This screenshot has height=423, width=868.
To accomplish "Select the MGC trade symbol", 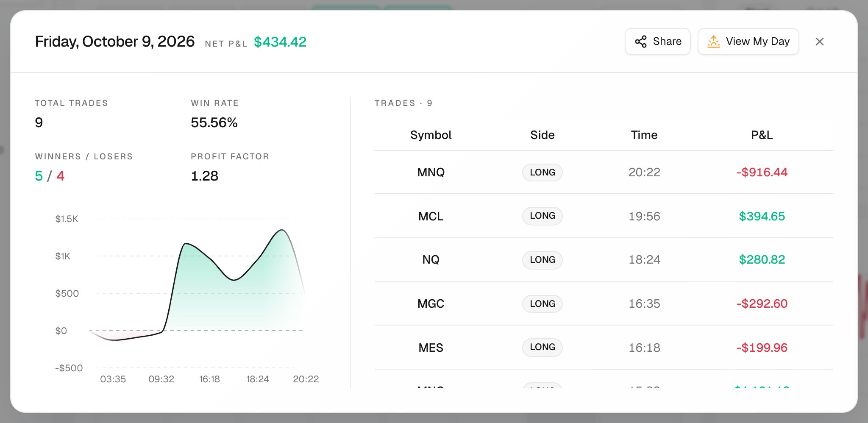I will tap(431, 303).
